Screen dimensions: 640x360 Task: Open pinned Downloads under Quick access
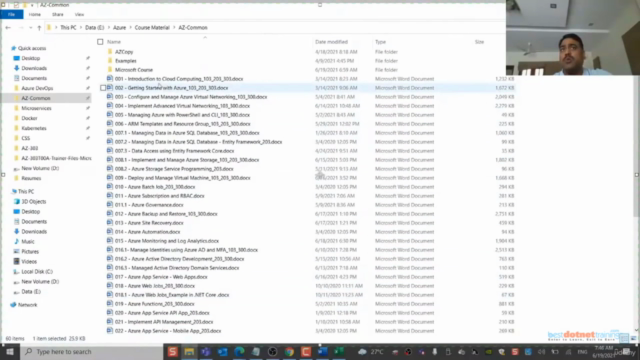coord(34,68)
